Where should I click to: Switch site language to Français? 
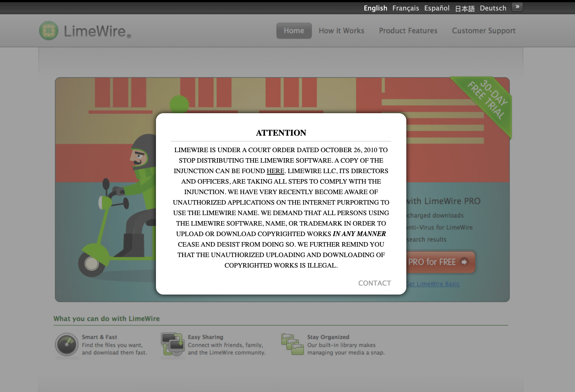(x=406, y=8)
